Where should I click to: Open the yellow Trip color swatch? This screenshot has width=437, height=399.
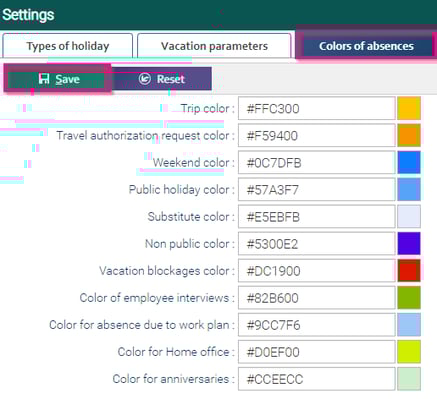coord(409,108)
